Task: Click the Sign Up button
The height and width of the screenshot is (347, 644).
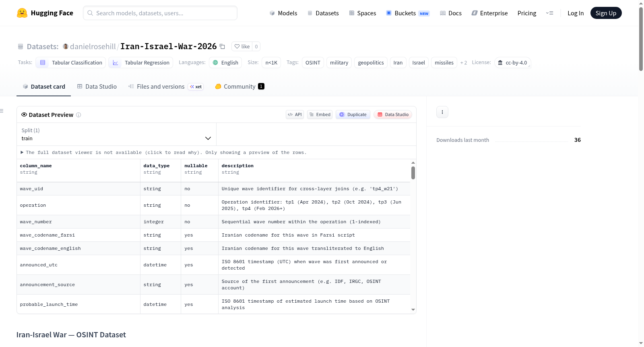Action: click(606, 13)
